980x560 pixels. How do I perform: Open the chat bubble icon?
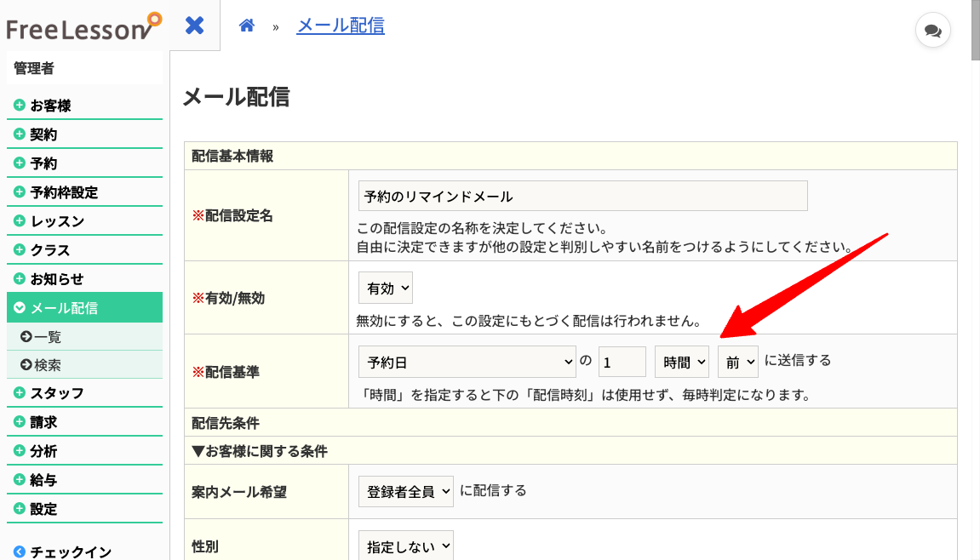click(932, 30)
